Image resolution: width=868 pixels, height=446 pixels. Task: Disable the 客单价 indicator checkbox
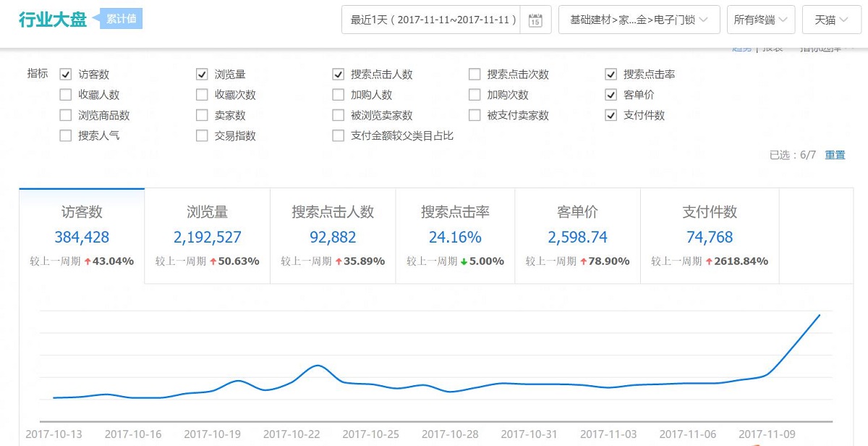point(611,95)
